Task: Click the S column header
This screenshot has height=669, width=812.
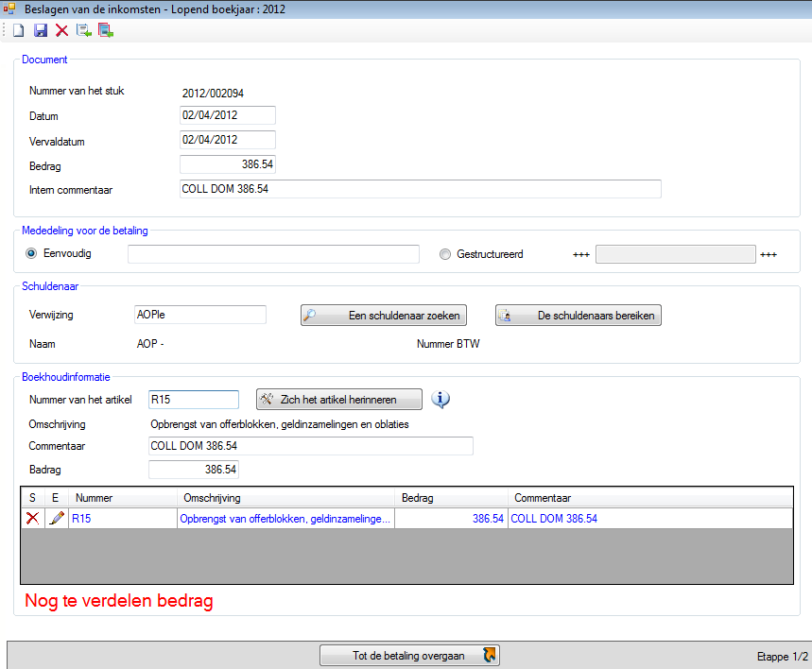Action: (x=33, y=498)
